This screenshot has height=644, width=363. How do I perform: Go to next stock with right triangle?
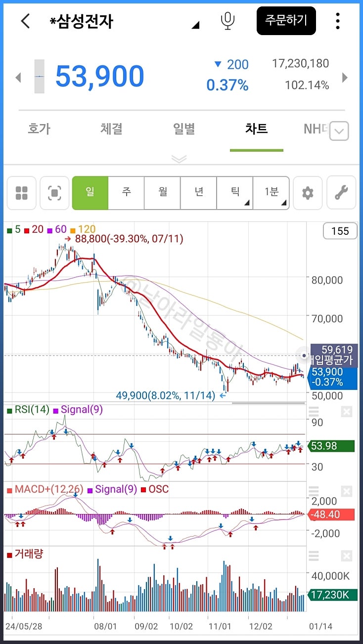coord(345,77)
